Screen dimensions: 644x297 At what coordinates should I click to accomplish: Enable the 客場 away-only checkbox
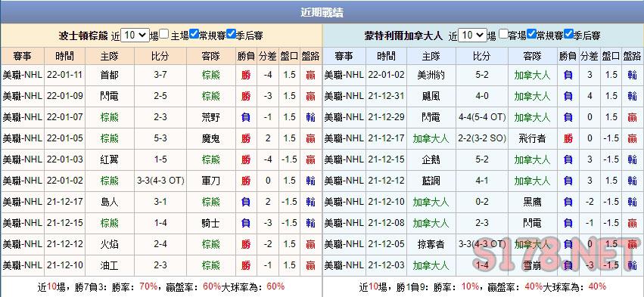[503, 35]
